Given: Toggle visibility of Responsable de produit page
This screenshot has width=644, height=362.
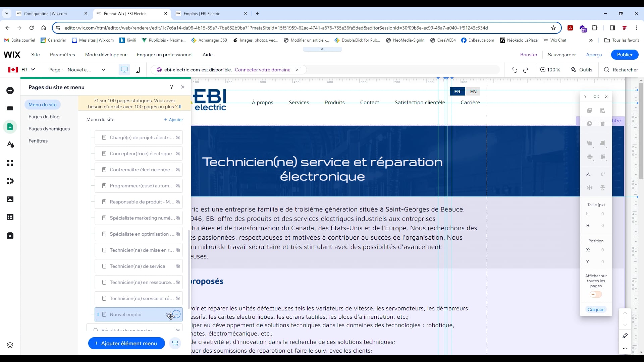Looking at the screenshot, I should pos(178,202).
